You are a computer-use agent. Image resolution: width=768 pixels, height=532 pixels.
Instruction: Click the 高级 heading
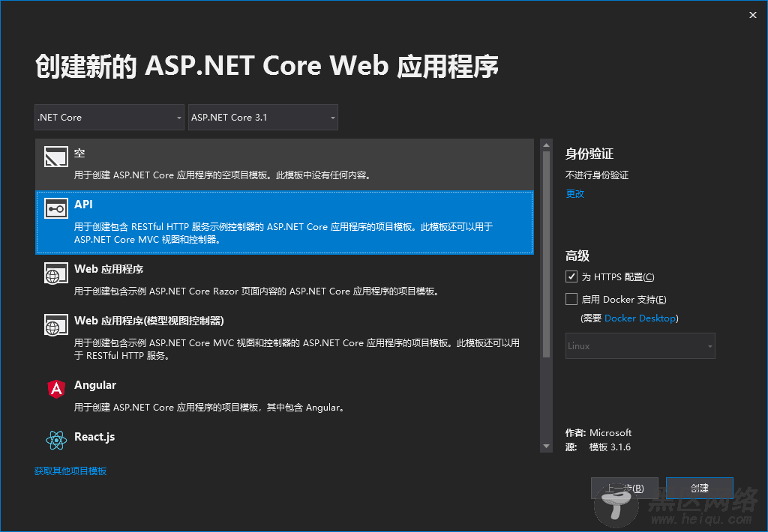point(577,256)
